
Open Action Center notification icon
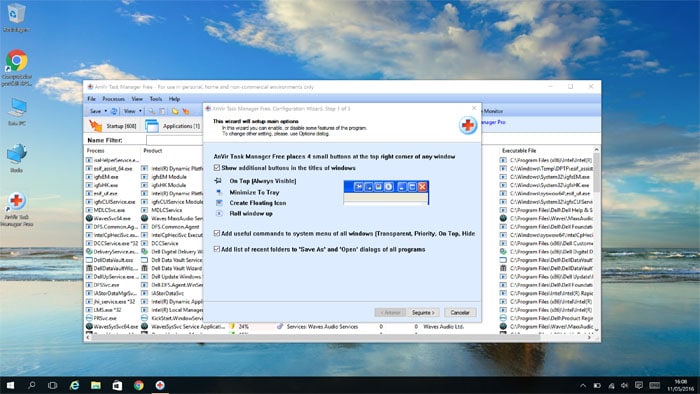[639, 386]
